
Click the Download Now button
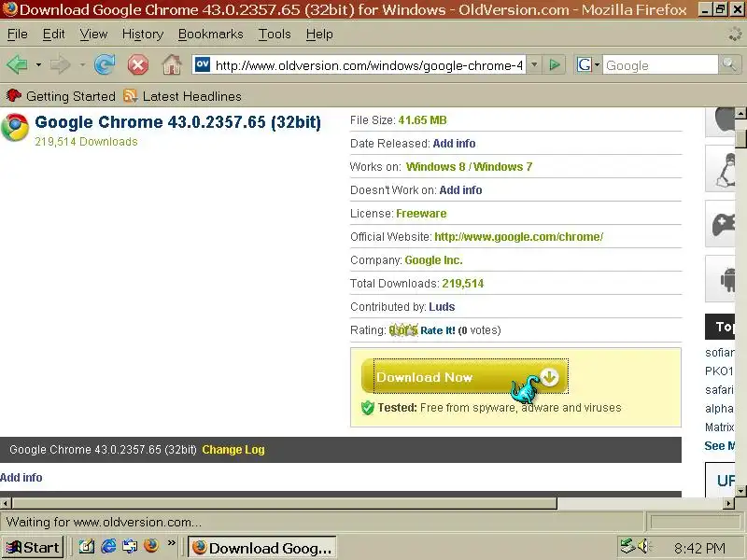465,376
